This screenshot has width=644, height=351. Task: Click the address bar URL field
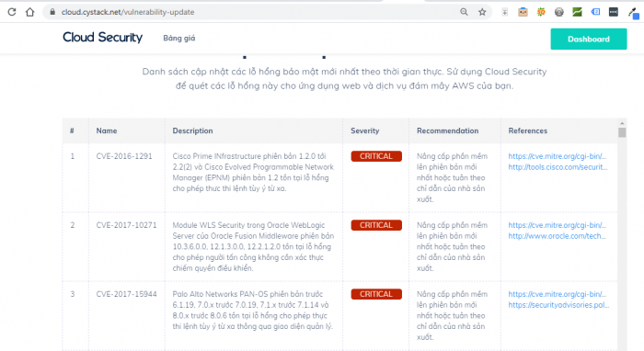[x=255, y=12]
